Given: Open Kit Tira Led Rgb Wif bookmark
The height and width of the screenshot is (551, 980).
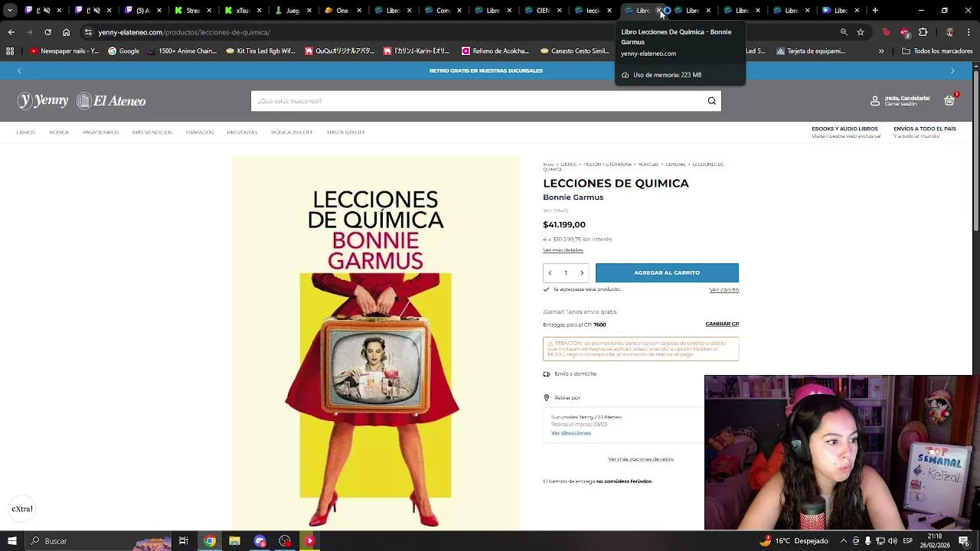Looking at the screenshot, I should click(x=260, y=51).
